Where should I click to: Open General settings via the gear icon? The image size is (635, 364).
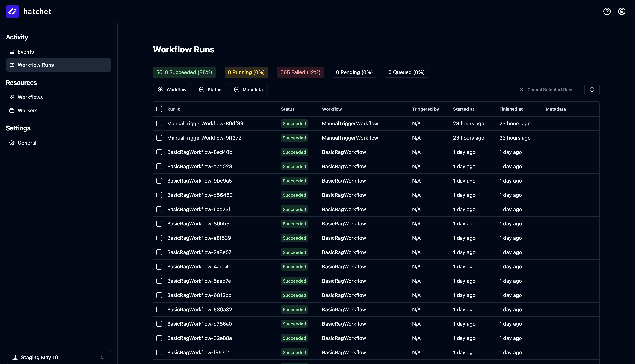pyautogui.click(x=12, y=143)
